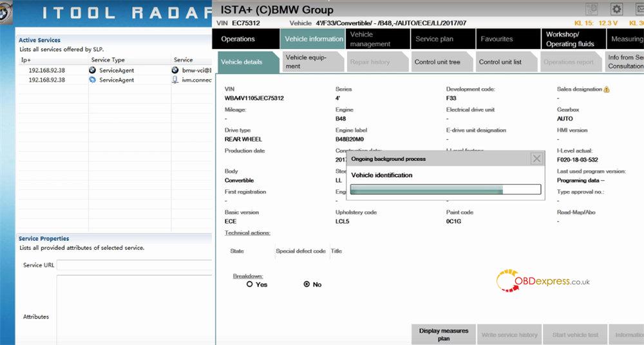Click the Operations report sub-tab
644x345 pixels.
[x=571, y=62]
